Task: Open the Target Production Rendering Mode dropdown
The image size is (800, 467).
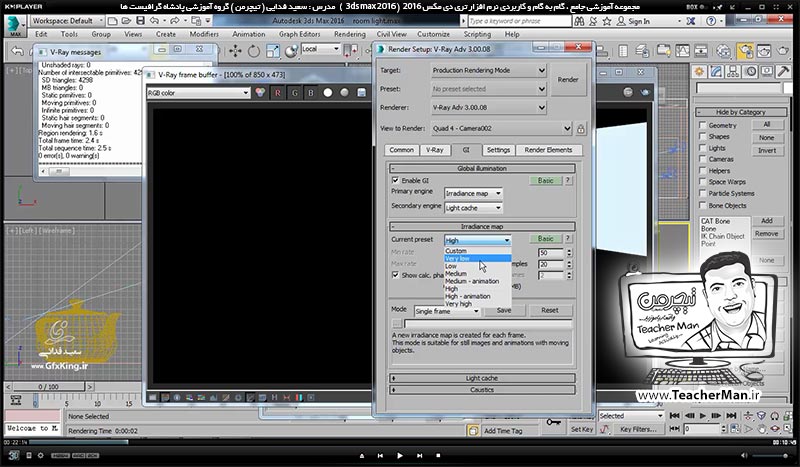Action: click(x=489, y=70)
